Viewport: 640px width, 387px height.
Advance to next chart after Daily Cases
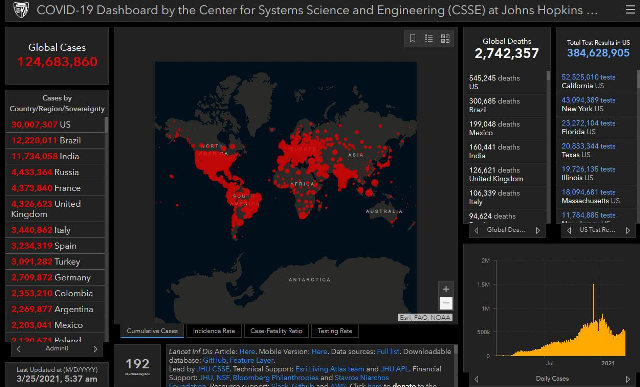628,379
